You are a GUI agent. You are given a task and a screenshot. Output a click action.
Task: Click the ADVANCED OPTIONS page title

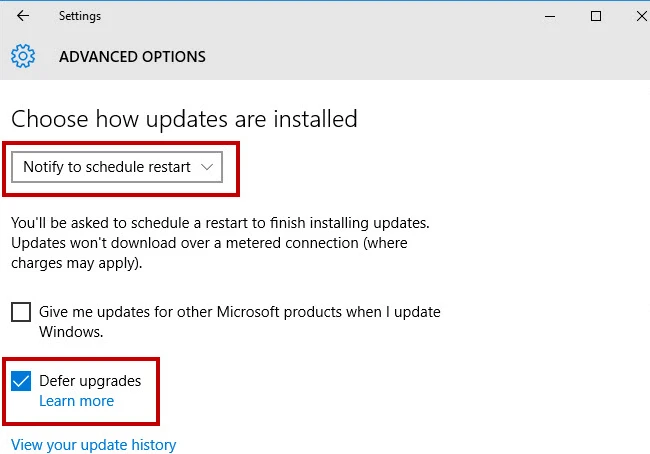(x=132, y=57)
